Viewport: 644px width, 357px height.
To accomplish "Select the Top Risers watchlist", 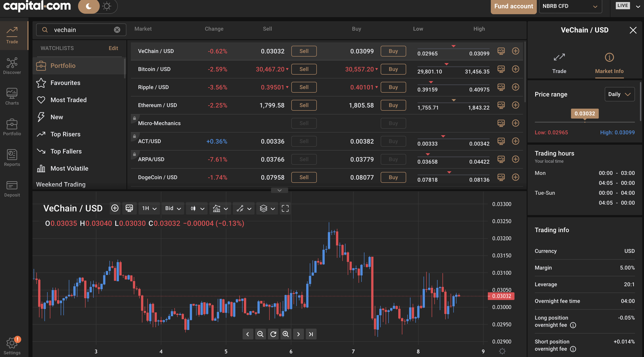I will [x=79, y=134].
